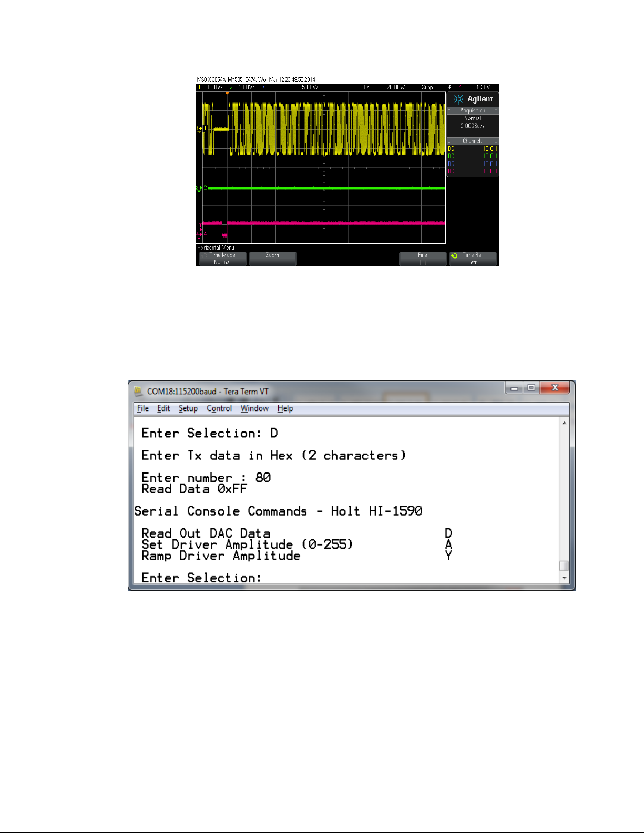Open the Control menu in Tera Term

(x=219, y=408)
